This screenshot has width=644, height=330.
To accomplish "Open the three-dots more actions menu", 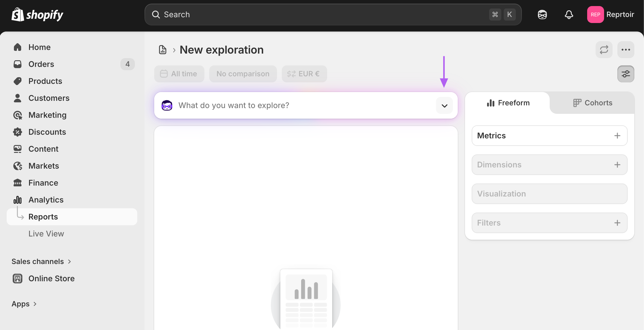I will (626, 50).
